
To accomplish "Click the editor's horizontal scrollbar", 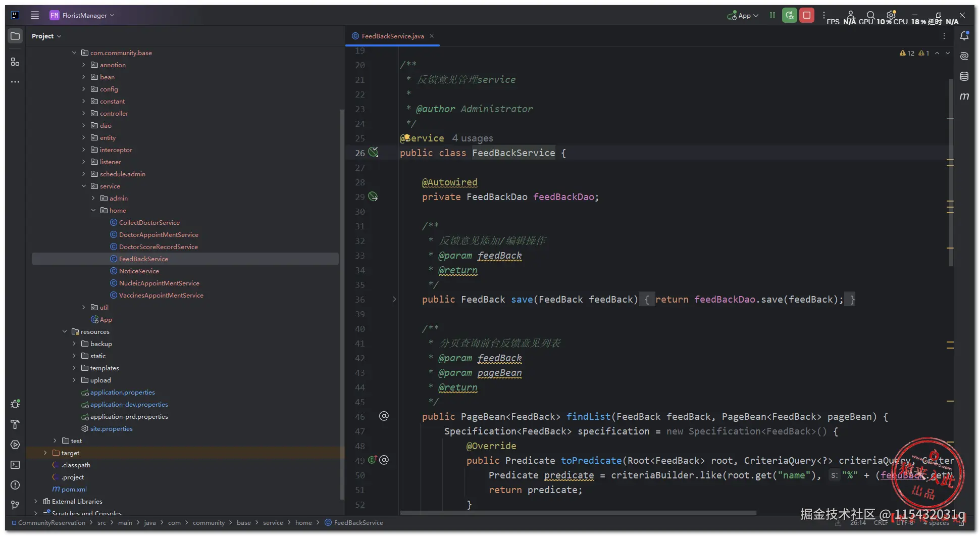I will pos(578,513).
